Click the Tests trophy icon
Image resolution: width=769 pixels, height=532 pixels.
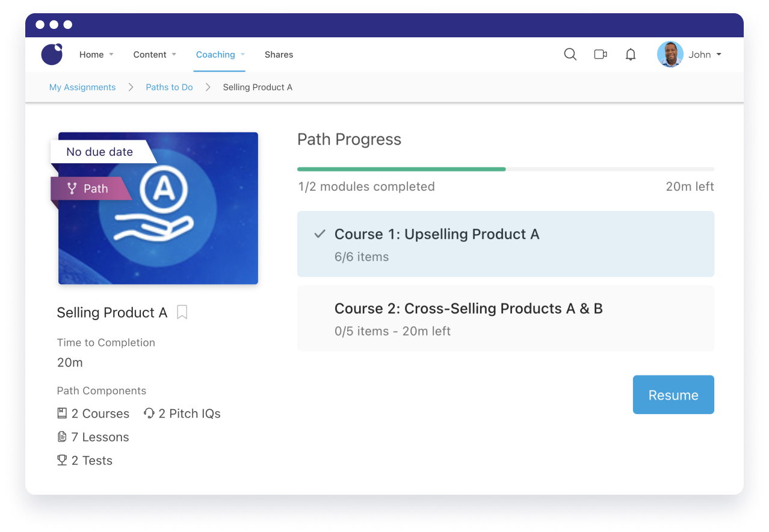point(62,460)
